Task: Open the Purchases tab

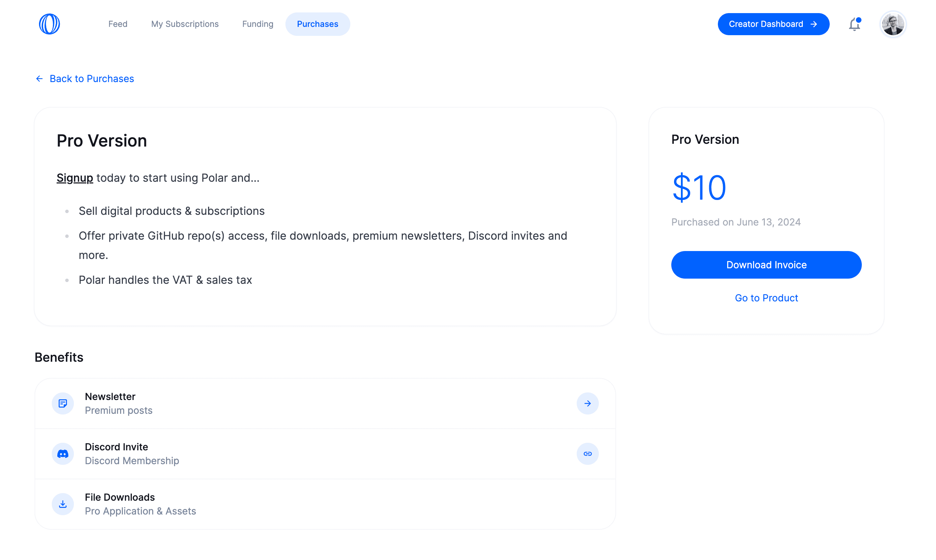Action: coord(318,24)
